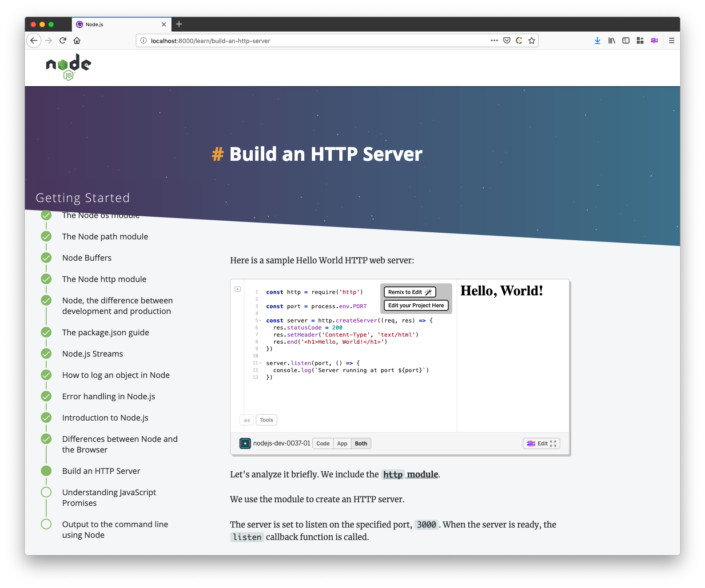This screenshot has width=705, height=588.
Task: Open The Node path module lesson
Action: [105, 236]
